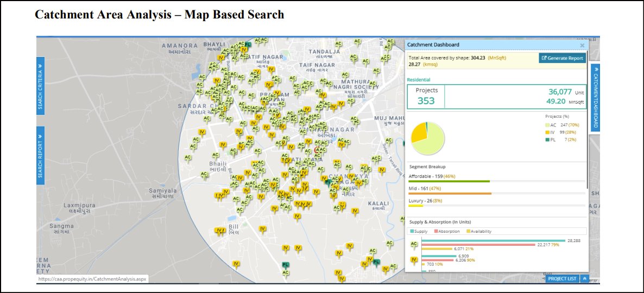Click the PL legend color swatch
644x293 pixels.
point(547,140)
